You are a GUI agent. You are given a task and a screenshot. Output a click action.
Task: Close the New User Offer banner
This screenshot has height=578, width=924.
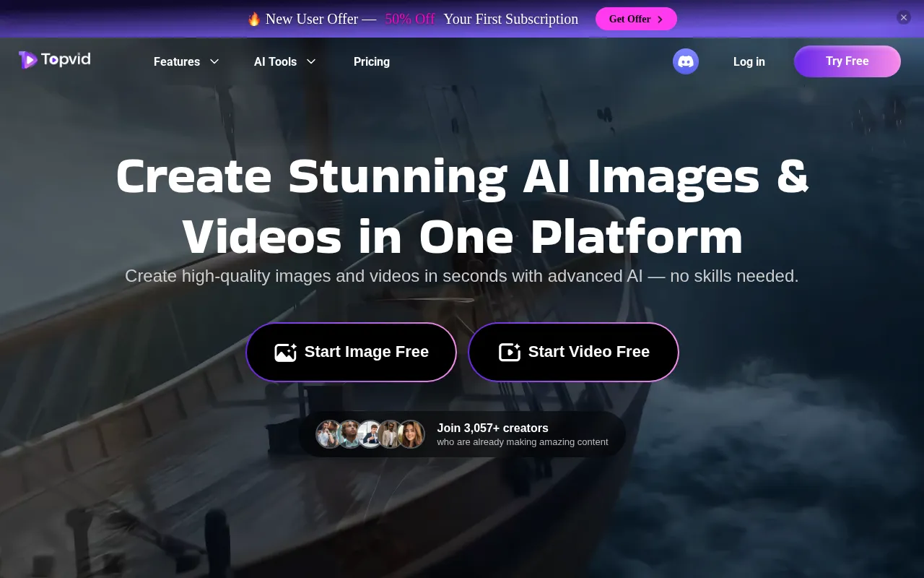pyautogui.click(x=904, y=17)
